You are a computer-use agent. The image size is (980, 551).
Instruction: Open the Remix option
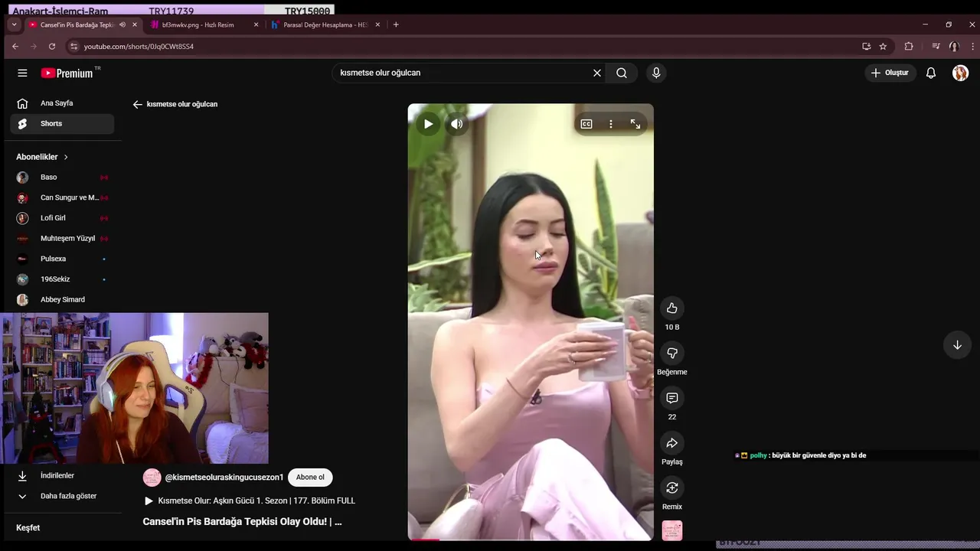click(x=672, y=487)
